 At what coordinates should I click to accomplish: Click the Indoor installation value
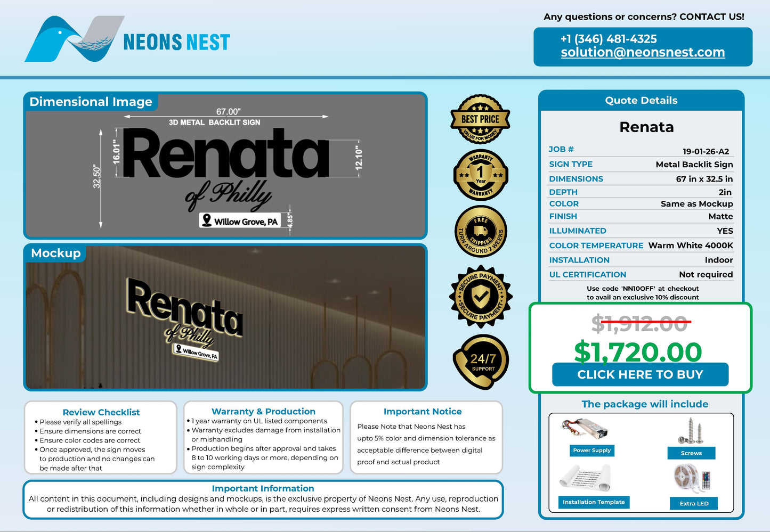(718, 260)
